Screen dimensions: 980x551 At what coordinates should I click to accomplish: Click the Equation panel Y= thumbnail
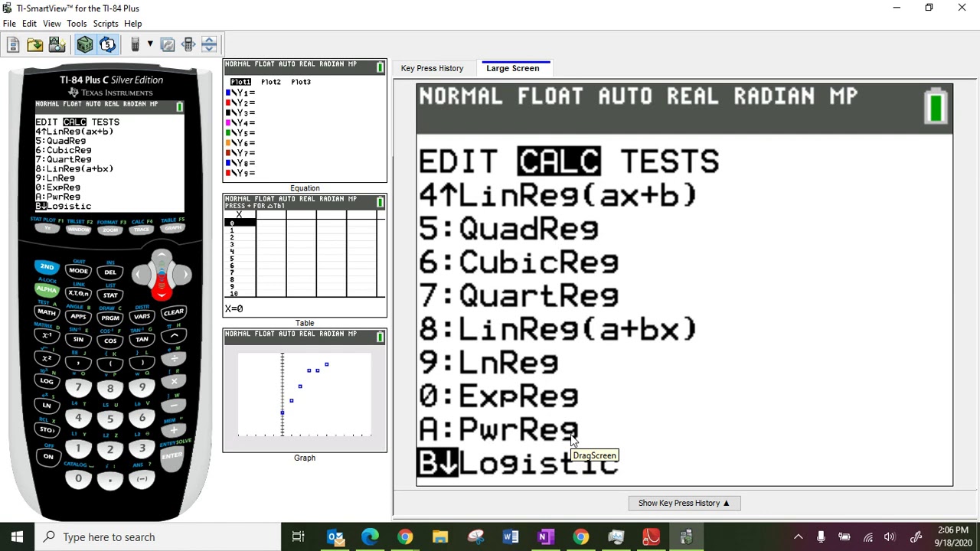(x=305, y=121)
